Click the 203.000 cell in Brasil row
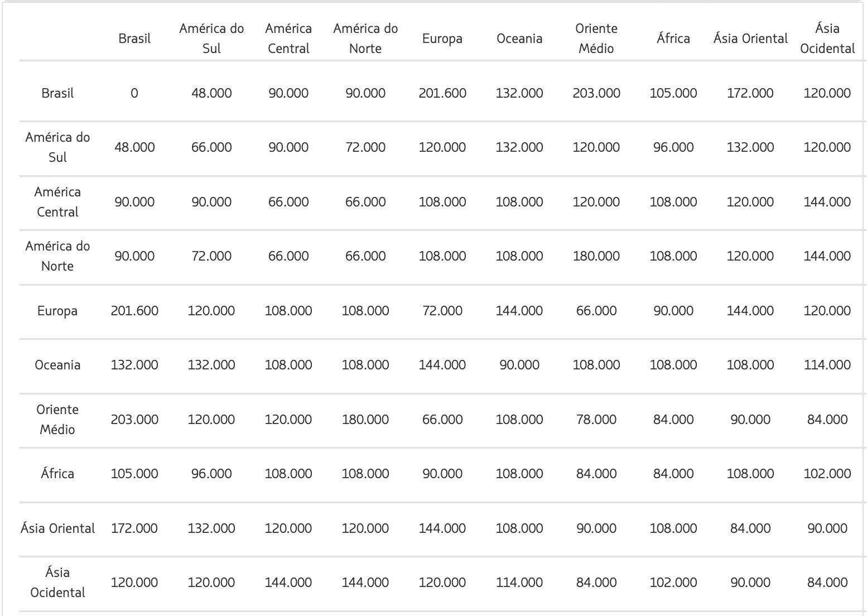This screenshot has width=867, height=616. pos(596,93)
